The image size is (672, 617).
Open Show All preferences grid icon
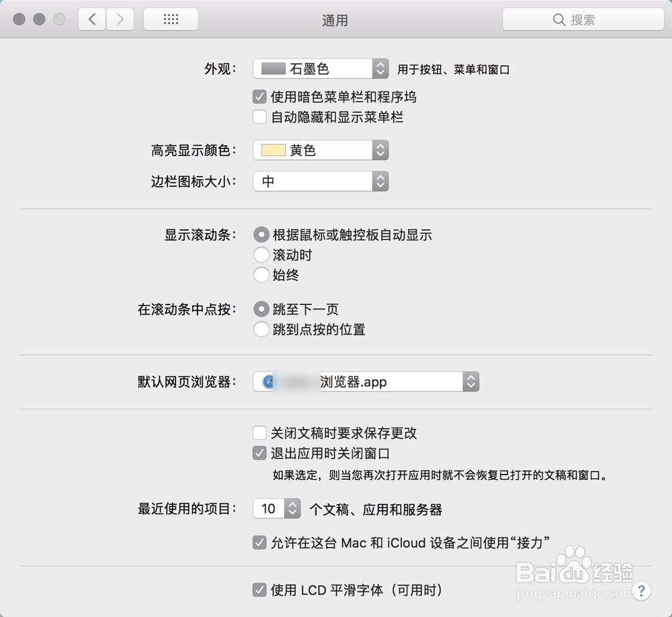[170, 19]
